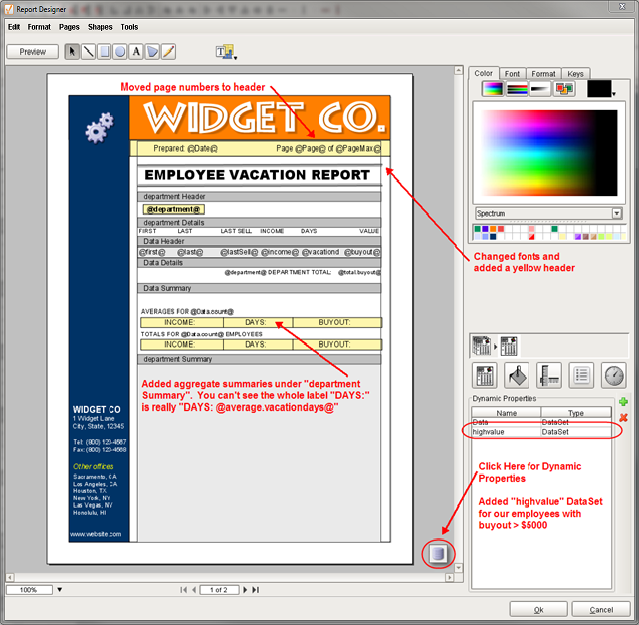Expand the Spectrum combo box
This screenshot has width=639, height=625.
617,213
